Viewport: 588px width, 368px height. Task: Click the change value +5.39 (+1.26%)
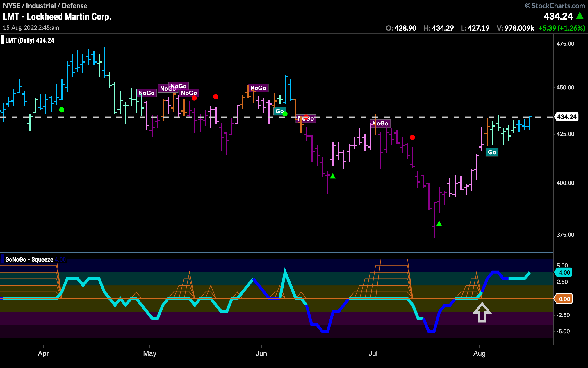point(562,28)
